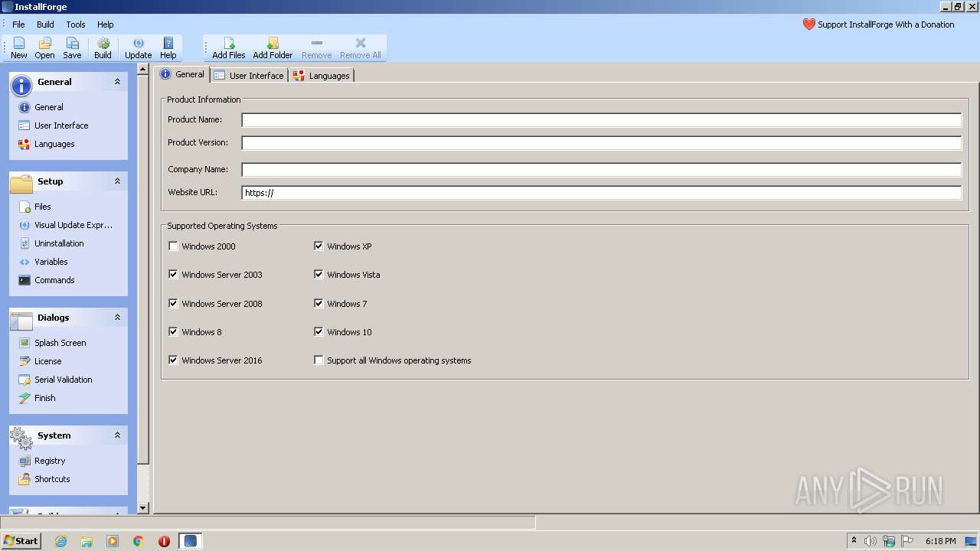Screen dimensions: 980x551
Task: Enable Windows 2000 checkbox
Action: click(x=173, y=246)
